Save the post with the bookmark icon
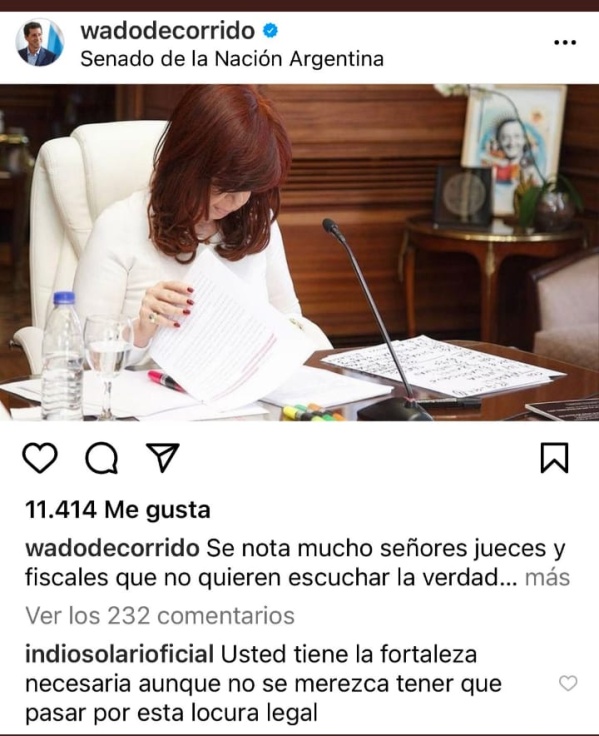This screenshot has width=599, height=736. 554,457
